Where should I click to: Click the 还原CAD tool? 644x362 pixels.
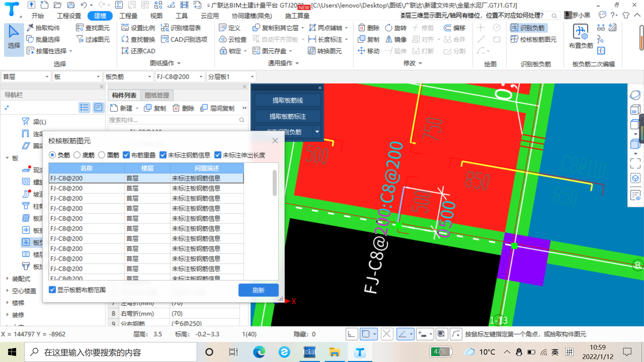[x=138, y=51]
